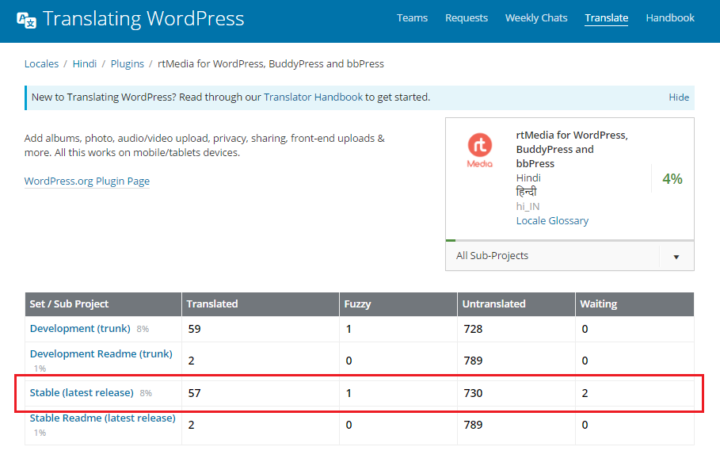Open the Locale Glossary link

pos(552,220)
